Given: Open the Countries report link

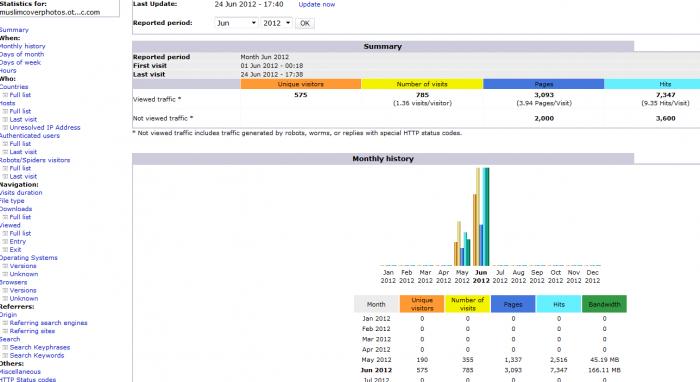Looking at the screenshot, I should click(x=14, y=87).
